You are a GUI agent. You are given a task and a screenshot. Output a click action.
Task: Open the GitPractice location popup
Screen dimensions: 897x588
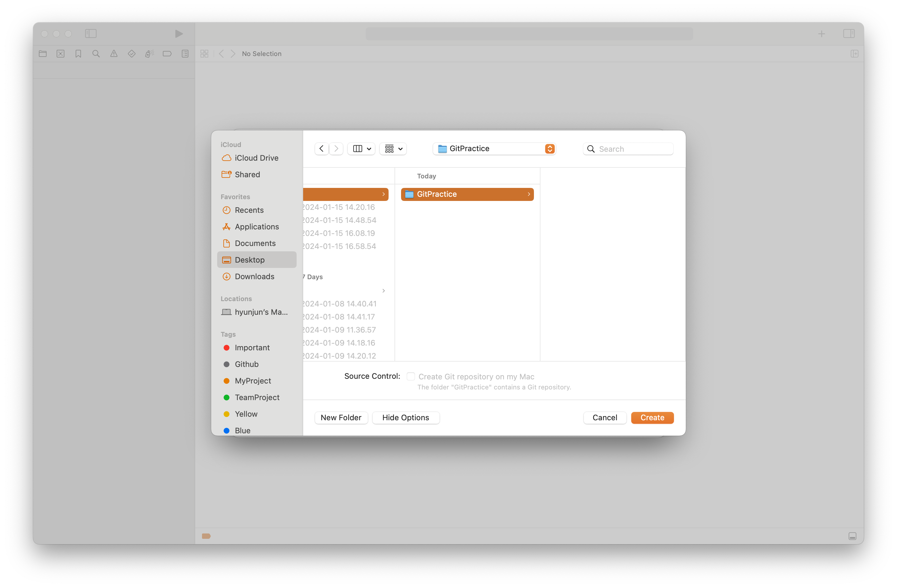494,149
